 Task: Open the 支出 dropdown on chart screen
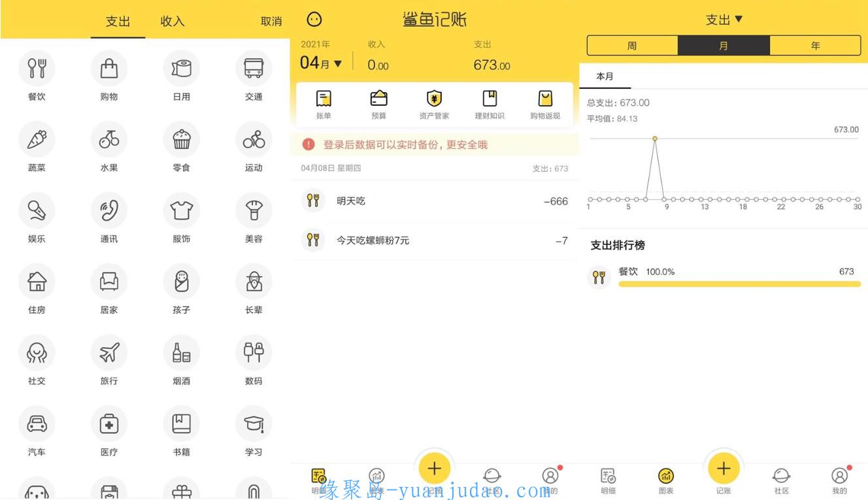(x=724, y=20)
